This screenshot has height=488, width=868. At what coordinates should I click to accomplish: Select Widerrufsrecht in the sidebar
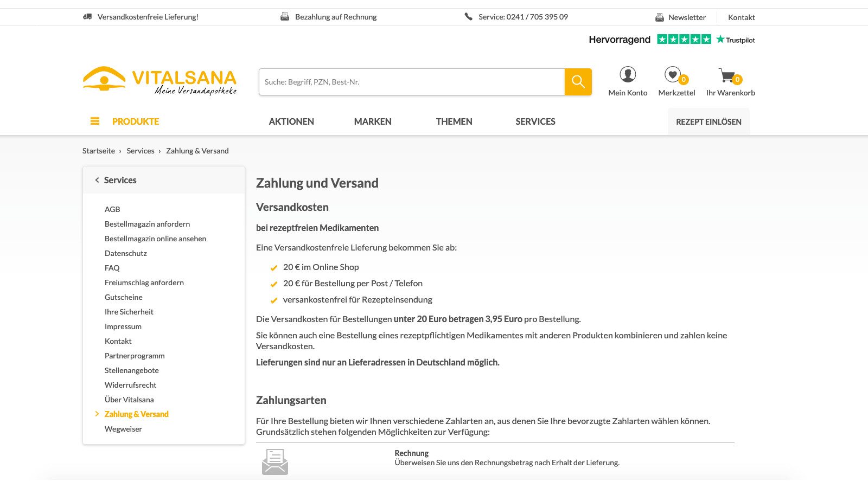click(x=130, y=385)
